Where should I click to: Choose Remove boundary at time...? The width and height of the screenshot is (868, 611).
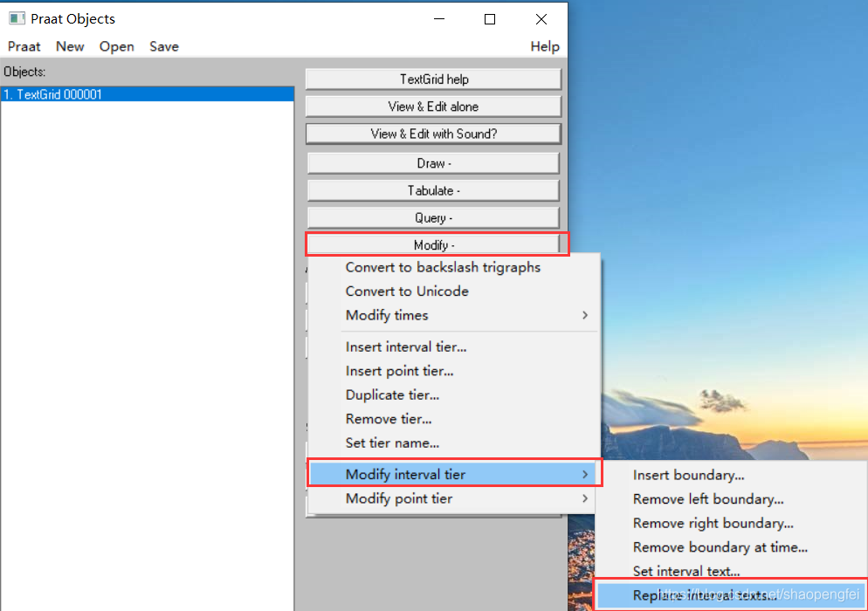click(731, 546)
